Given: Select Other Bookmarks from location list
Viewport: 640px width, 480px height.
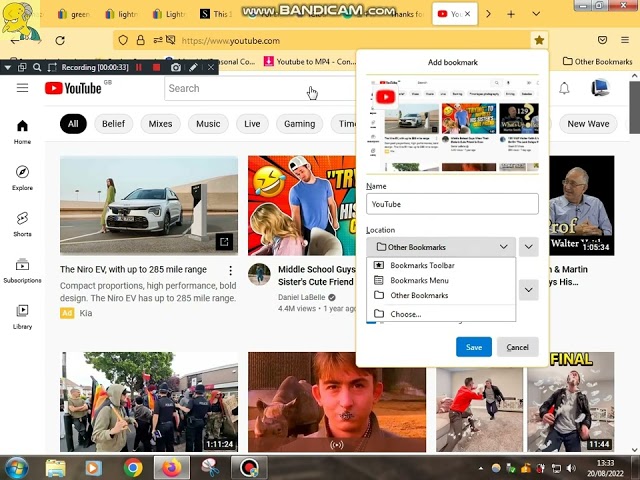Looking at the screenshot, I should pos(441,295).
